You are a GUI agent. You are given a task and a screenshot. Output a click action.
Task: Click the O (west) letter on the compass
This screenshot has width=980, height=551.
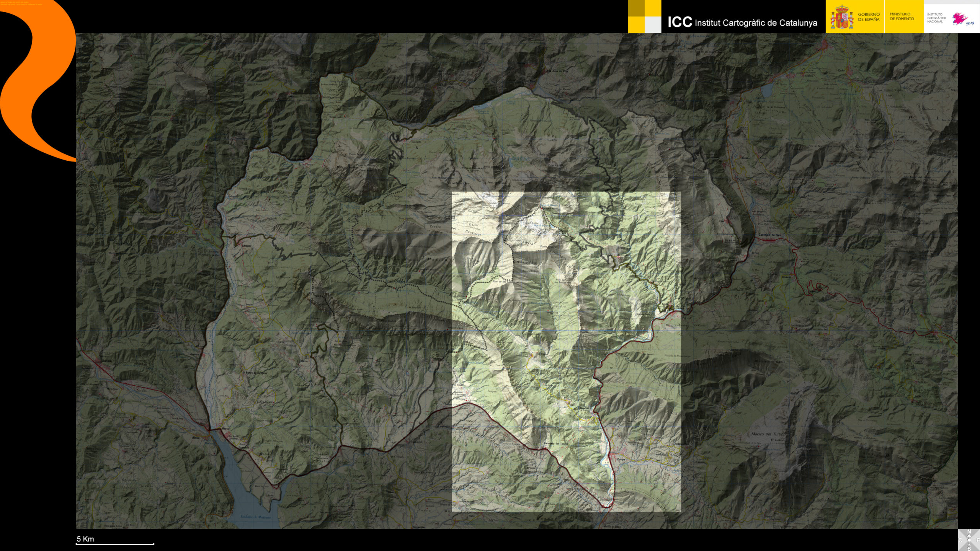960,540
